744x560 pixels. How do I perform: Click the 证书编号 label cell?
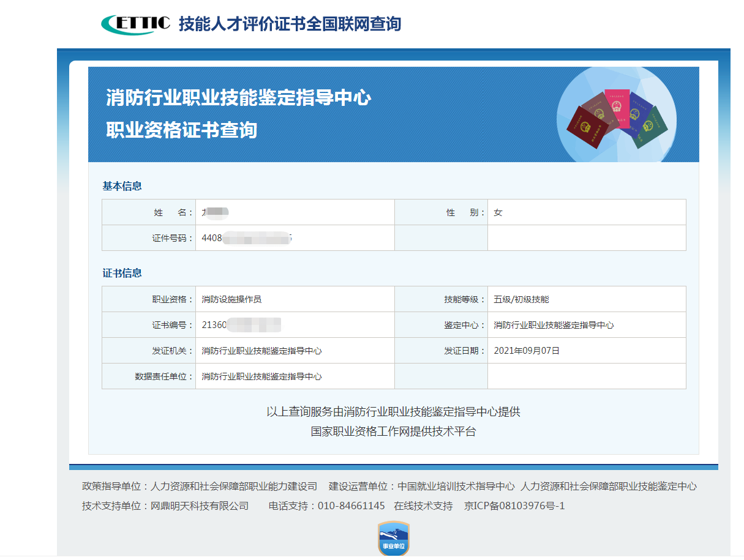(149, 325)
